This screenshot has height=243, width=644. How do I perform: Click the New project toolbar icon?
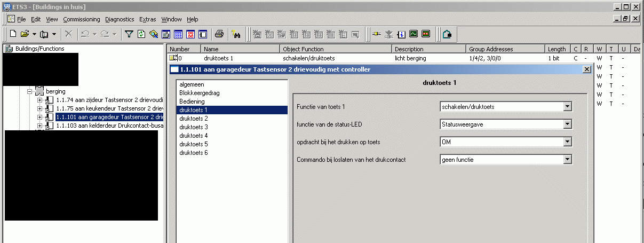click(12, 34)
